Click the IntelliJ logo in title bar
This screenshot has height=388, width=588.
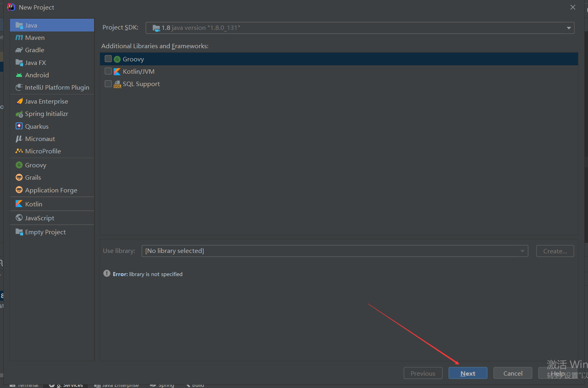coord(11,7)
